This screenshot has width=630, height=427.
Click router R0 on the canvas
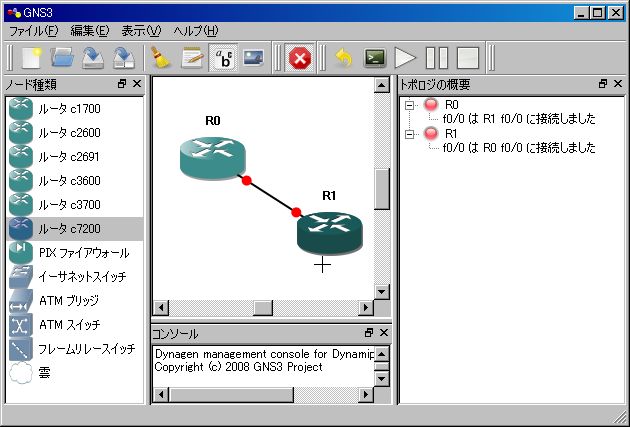pyautogui.click(x=213, y=157)
